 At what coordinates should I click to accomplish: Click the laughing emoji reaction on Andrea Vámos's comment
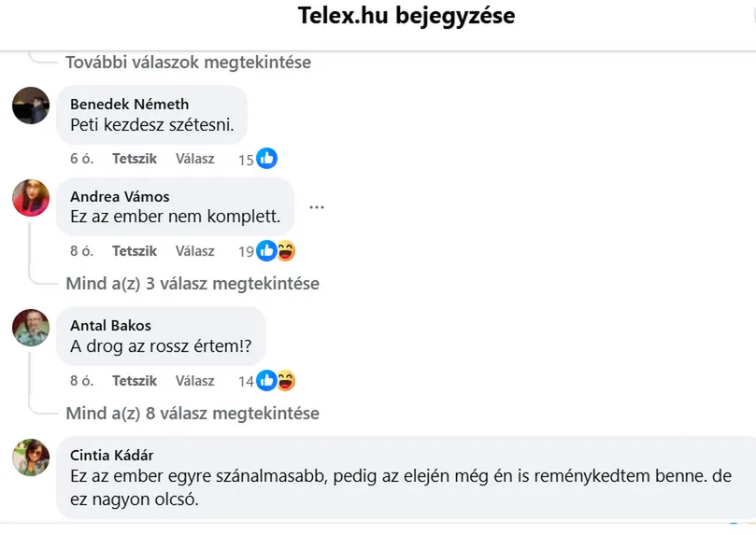285,251
